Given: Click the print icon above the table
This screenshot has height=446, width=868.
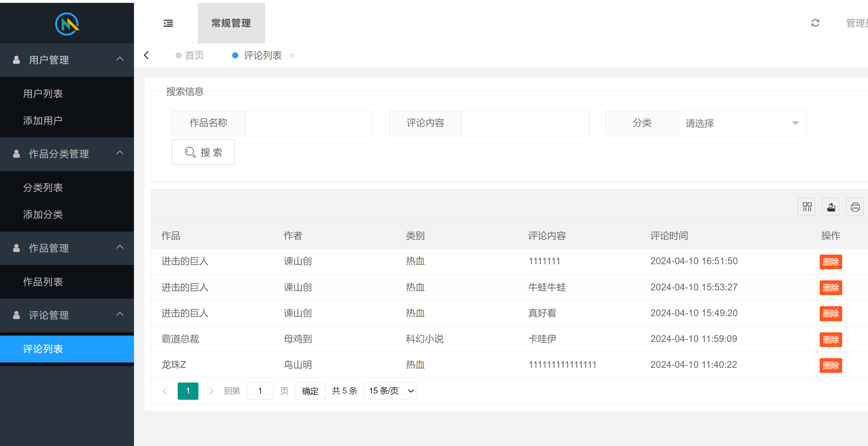Looking at the screenshot, I should tap(855, 207).
